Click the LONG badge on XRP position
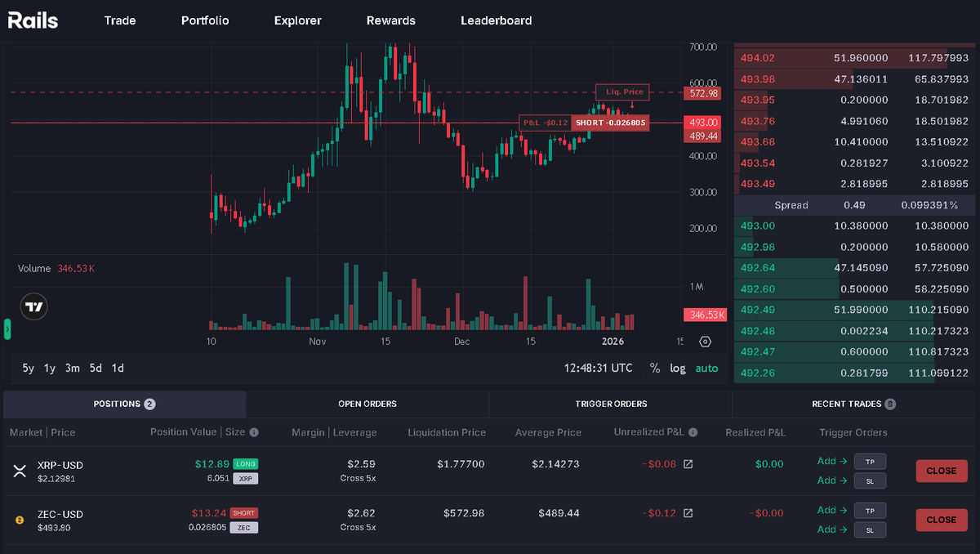 point(246,464)
